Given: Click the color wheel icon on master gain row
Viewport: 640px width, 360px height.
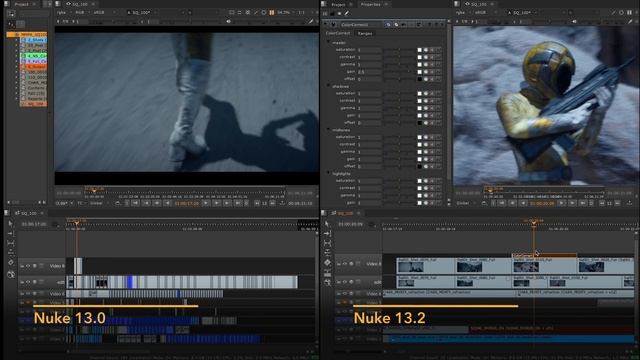Looking at the screenshot, I should (x=426, y=72).
